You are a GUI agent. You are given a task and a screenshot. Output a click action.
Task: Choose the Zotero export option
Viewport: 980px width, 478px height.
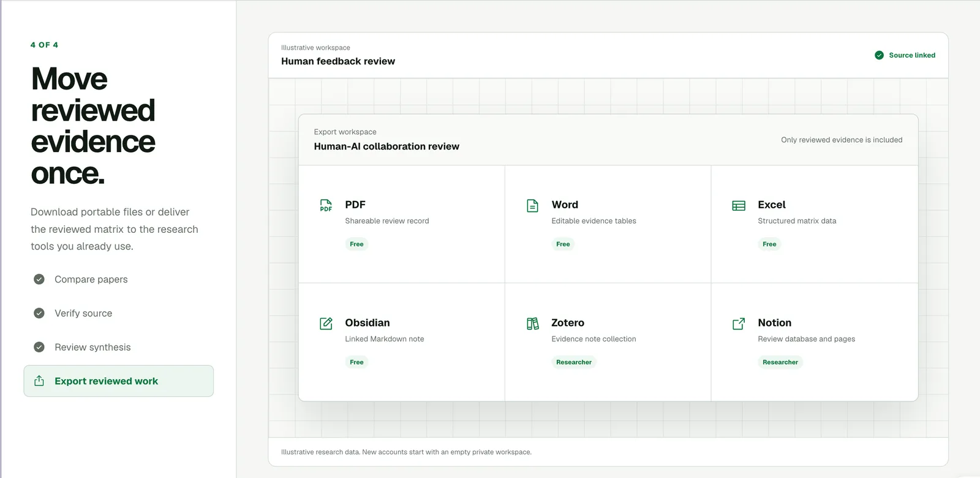(608, 342)
